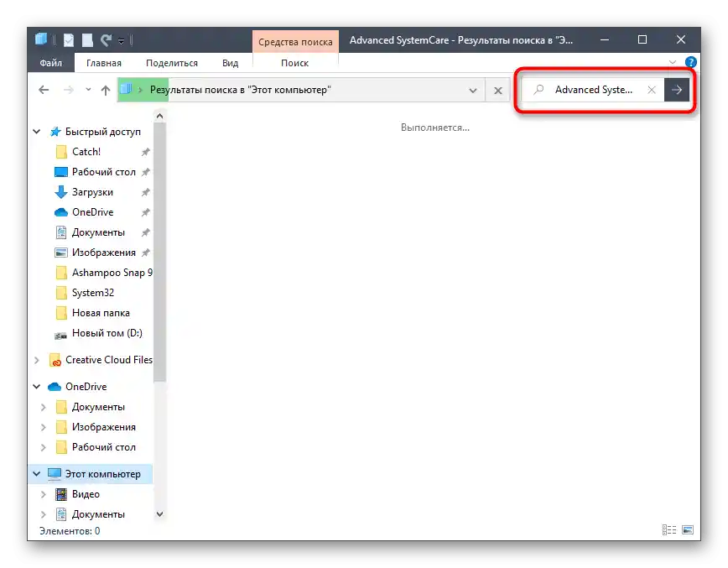Clear the search box text
Screen dimensions: 728x568
[x=652, y=90]
